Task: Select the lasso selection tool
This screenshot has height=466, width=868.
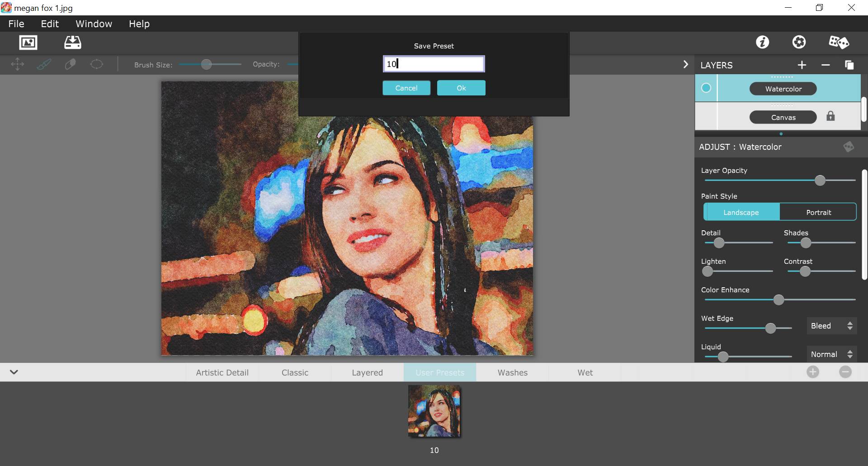Action: pyautogui.click(x=97, y=64)
